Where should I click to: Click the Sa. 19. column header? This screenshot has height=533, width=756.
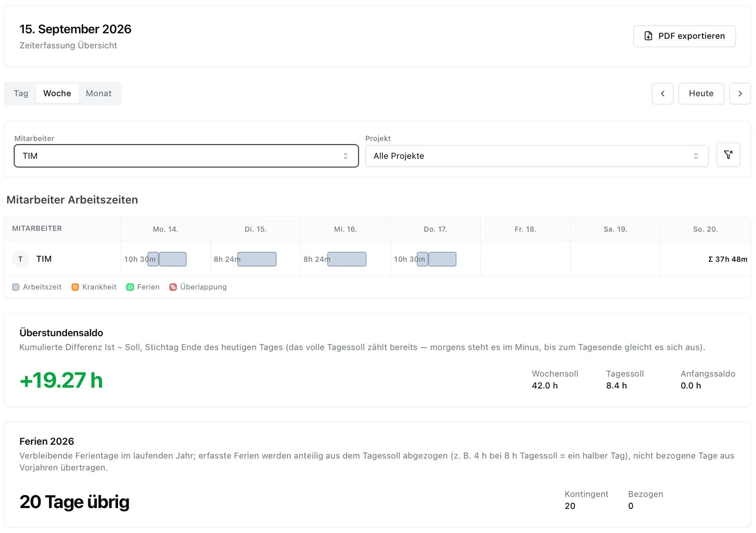tap(615, 229)
